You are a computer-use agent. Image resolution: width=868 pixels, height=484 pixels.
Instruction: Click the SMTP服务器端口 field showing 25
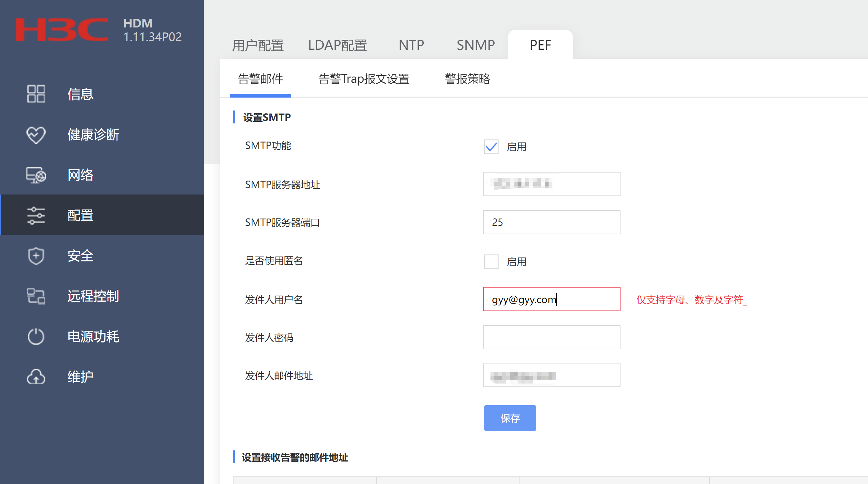pyautogui.click(x=551, y=222)
